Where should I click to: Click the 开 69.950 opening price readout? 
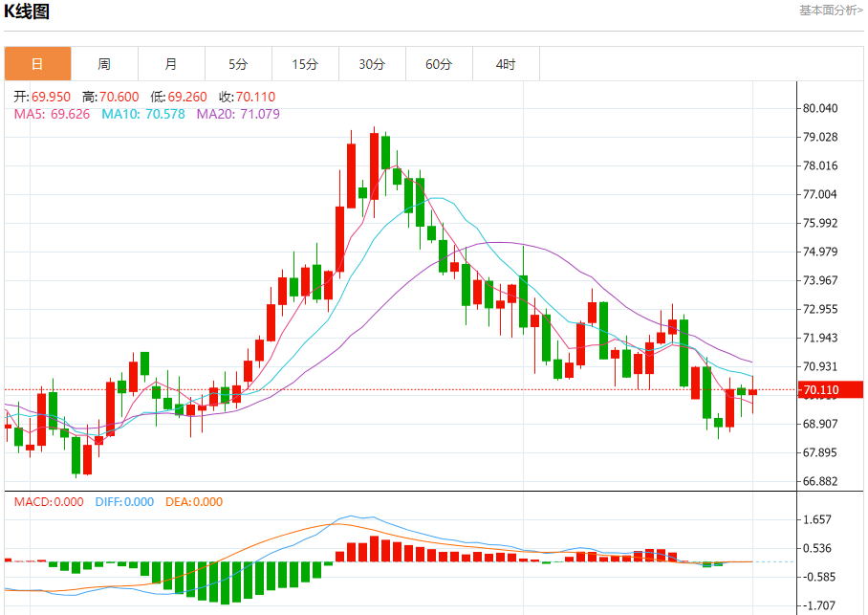[42, 97]
